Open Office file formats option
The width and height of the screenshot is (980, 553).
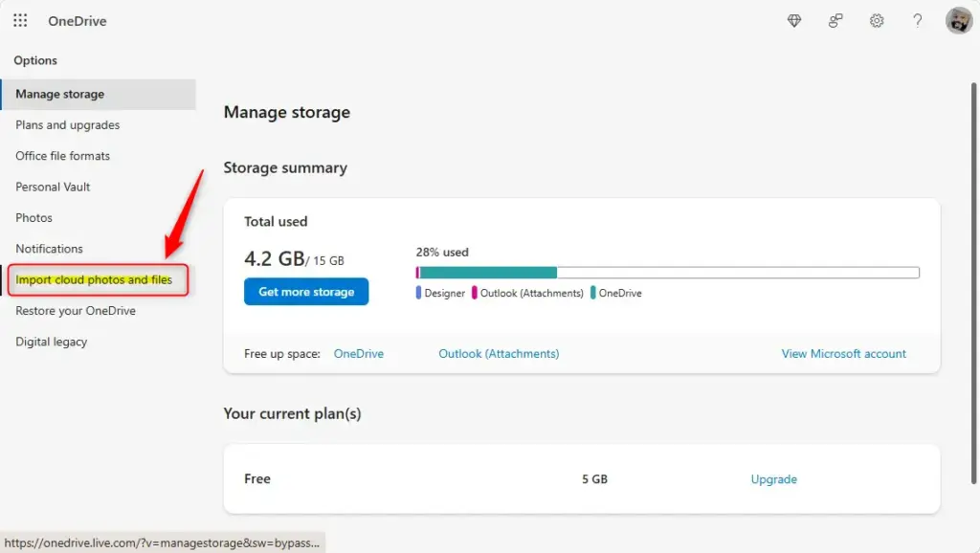tap(62, 156)
